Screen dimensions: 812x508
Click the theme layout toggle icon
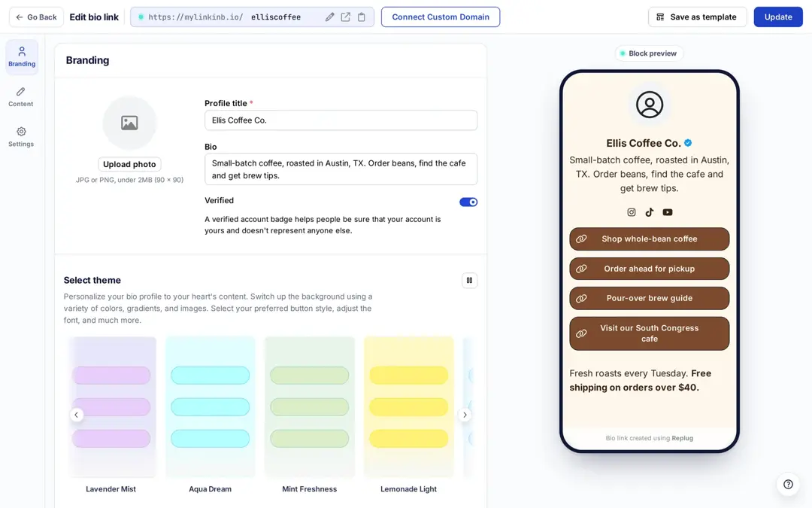(x=469, y=281)
